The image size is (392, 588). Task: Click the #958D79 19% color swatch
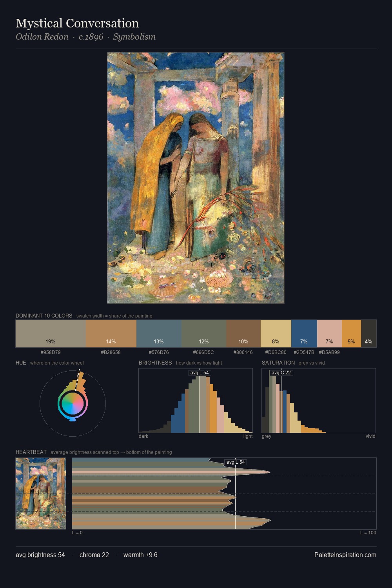(x=51, y=334)
